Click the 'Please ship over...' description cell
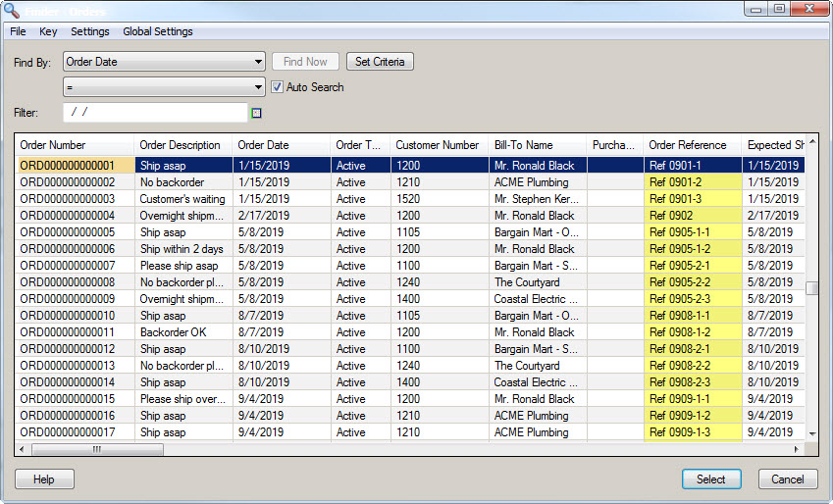Screen dimensions: 833x504 [x=183, y=399]
